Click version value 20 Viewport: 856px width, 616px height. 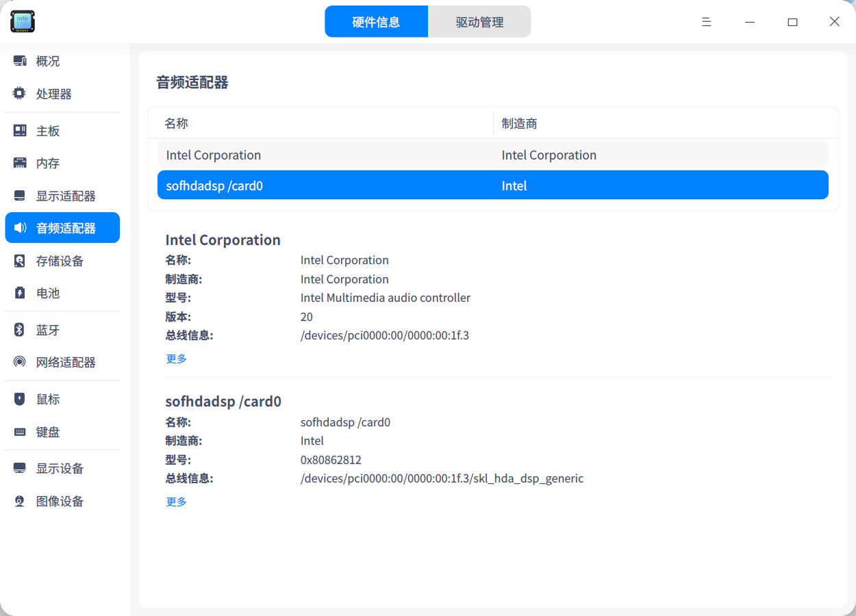click(307, 317)
